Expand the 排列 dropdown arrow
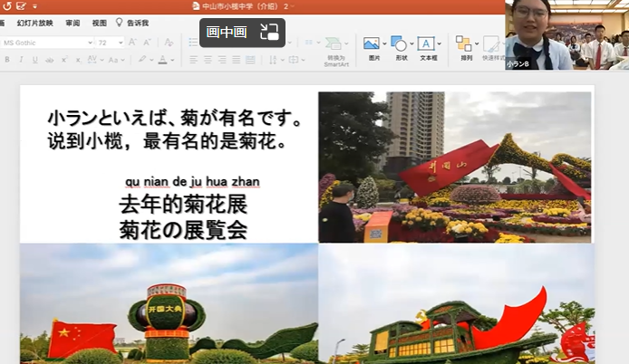 point(477,43)
